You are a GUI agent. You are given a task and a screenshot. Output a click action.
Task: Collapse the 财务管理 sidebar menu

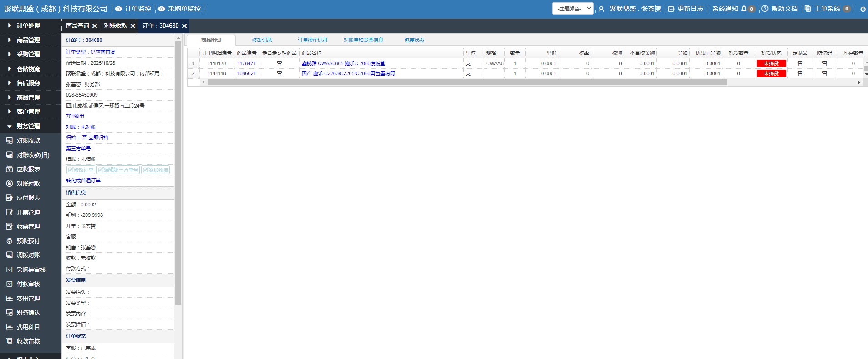pyautogui.click(x=28, y=126)
